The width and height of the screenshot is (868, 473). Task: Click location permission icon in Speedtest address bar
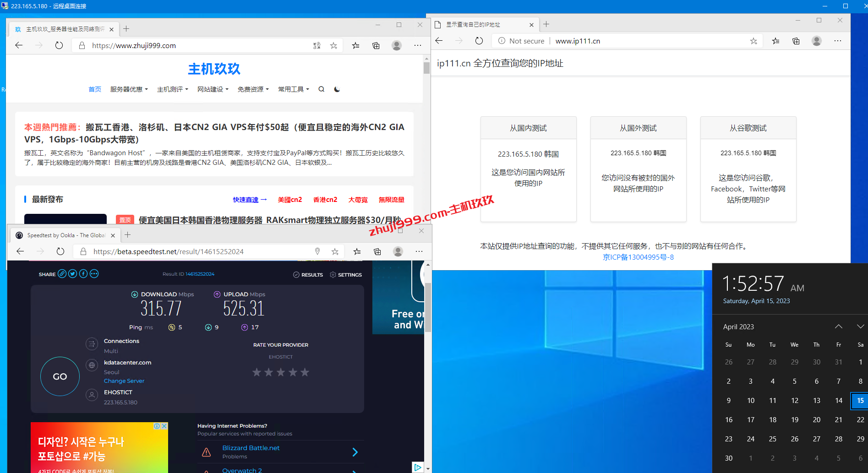click(317, 251)
